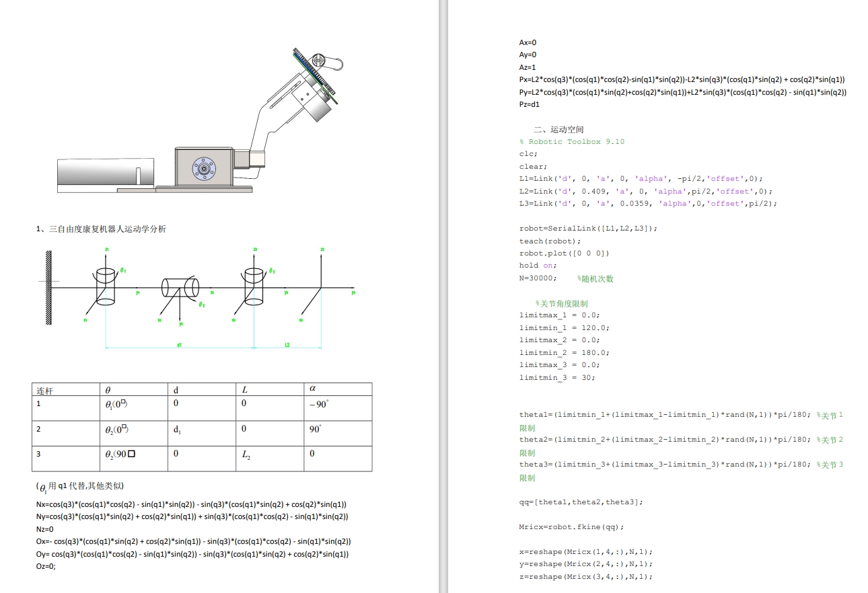Click the 'α' column header in the table
Viewport: 868px width, 593px height.
pyautogui.click(x=337, y=389)
